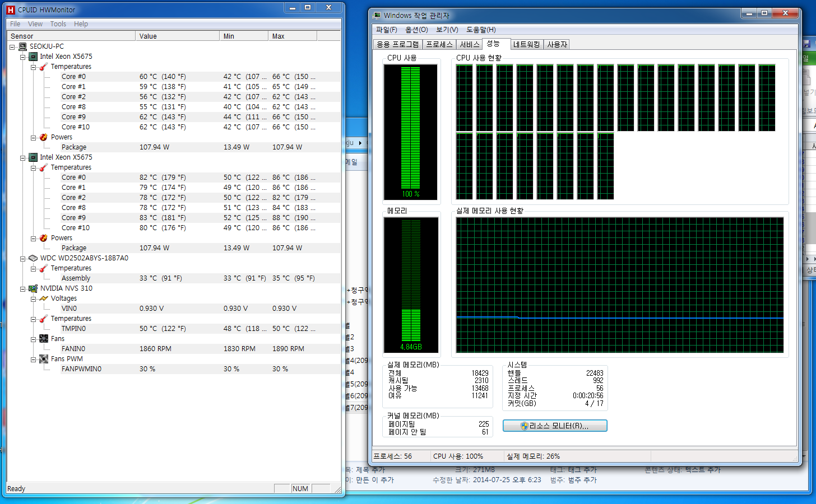
Task: Click status bar text 실제 메모리: 26%
Action: (534, 456)
